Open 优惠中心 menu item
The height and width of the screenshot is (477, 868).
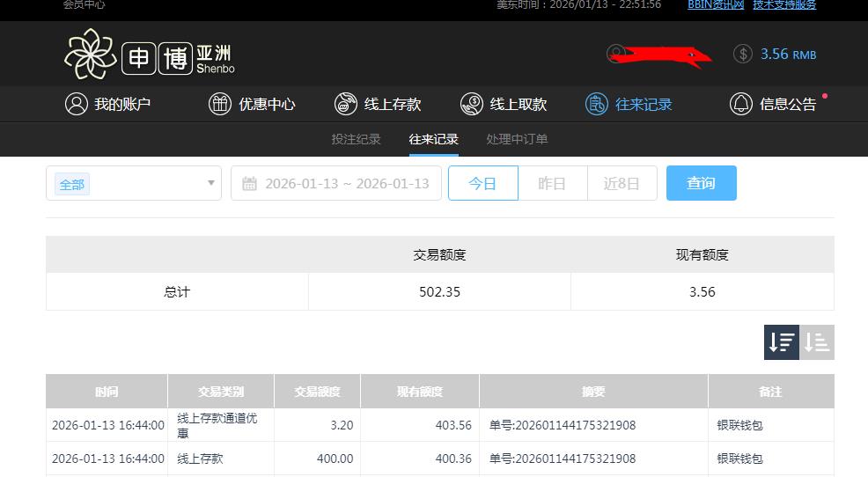coord(252,104)
